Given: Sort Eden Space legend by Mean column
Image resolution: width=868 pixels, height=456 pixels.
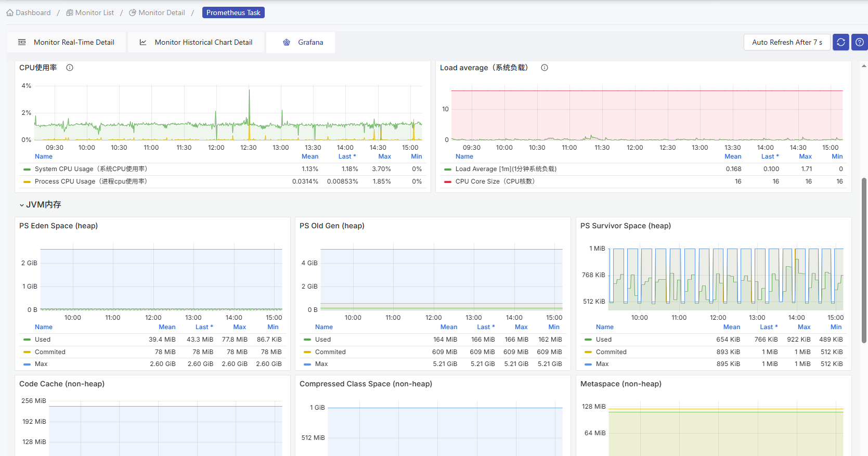Looking at the screenshot, I should (167, 327).
